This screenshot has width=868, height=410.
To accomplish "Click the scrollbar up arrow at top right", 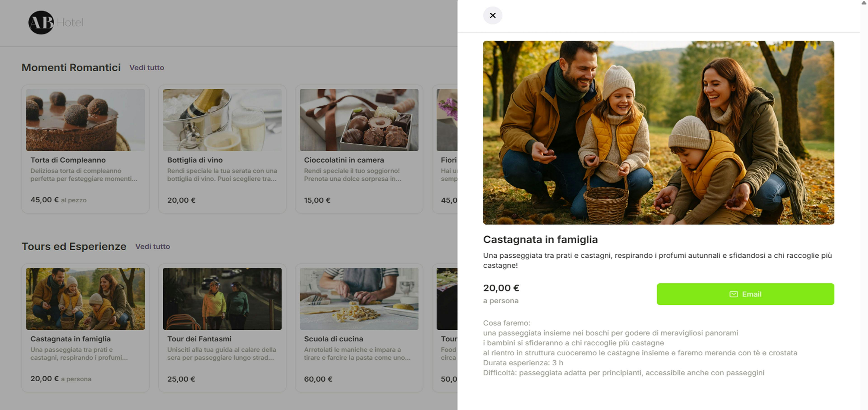I will (x=864, y=3).
